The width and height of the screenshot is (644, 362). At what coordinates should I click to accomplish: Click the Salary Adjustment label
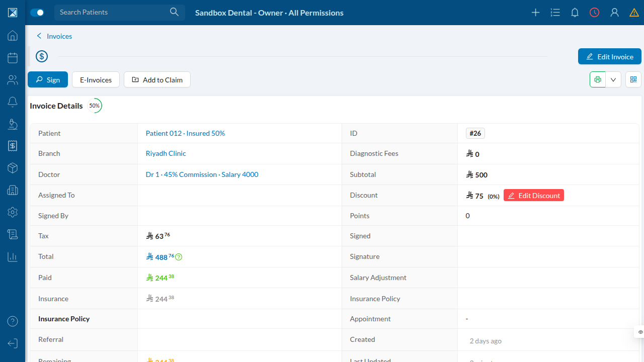click(x=378, y=278)
